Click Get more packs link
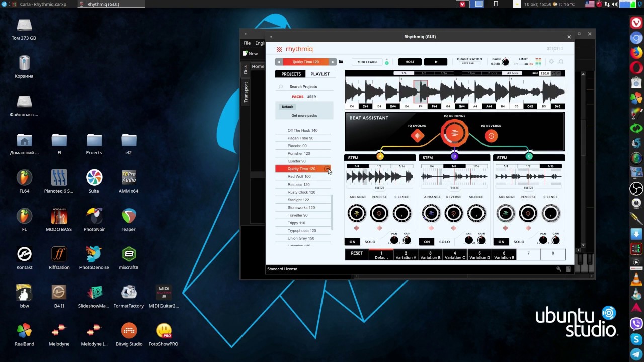The image size is (644, 362). 304,115
